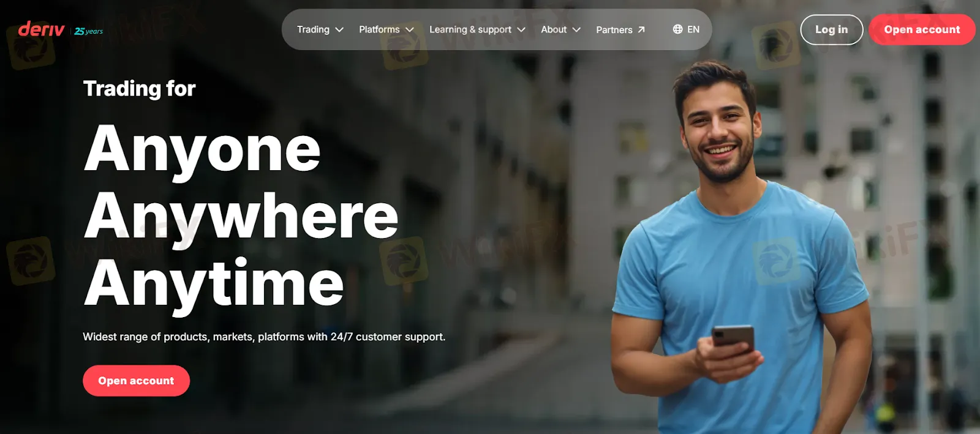Open the About menu item
This screenshot has height=434, width=980.
click(554, 29)
